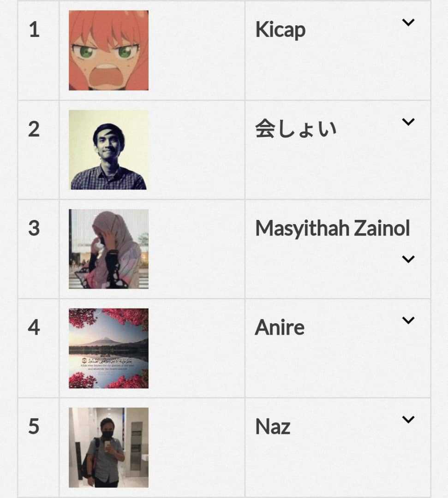Open Kicap's anime avatar thumbnail
448x498 pixels.
pyautogui.click(x=109, y=50)
